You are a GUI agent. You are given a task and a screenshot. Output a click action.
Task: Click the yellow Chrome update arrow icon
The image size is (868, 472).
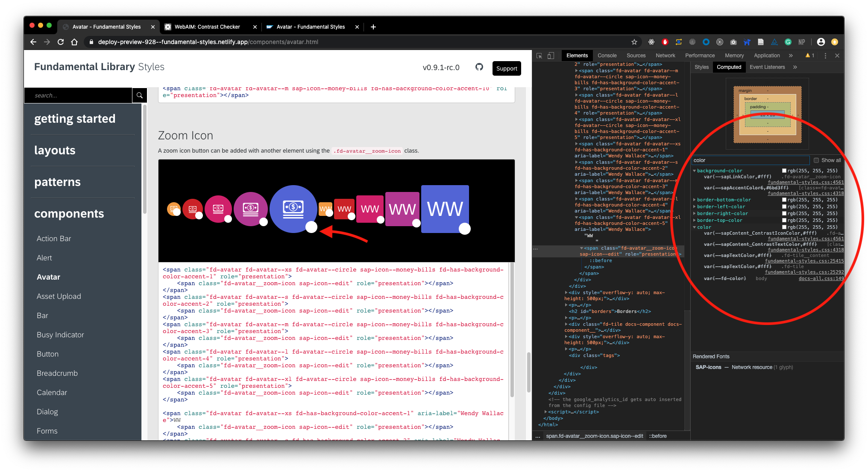coord(835,42)
